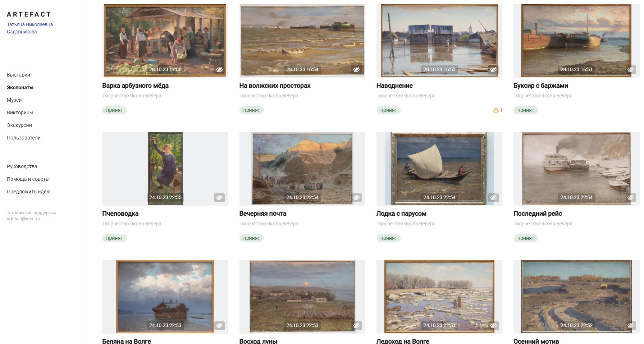Open Помощь и советы link

(x=28, y=179)
